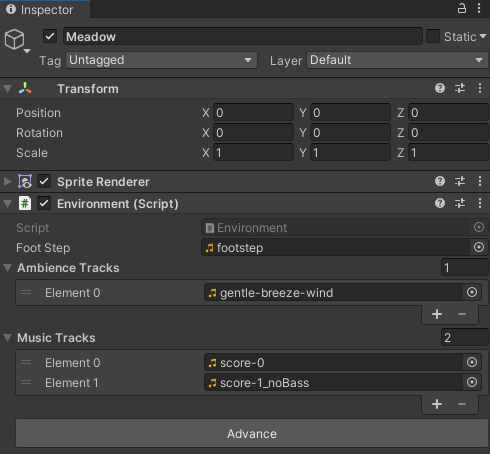Select the GameObject cube icon picker
This screenshot has width=490, height=454.
coord(14,39)
